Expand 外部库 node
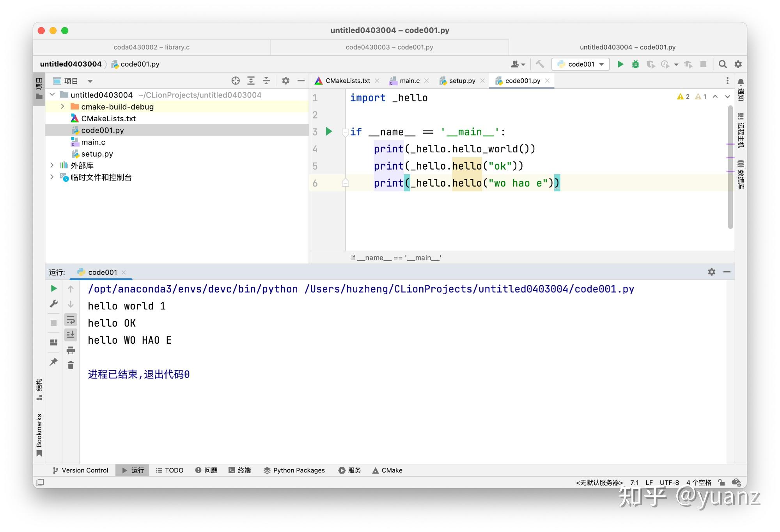Screen dimensions: 780x532 point(52,165)
